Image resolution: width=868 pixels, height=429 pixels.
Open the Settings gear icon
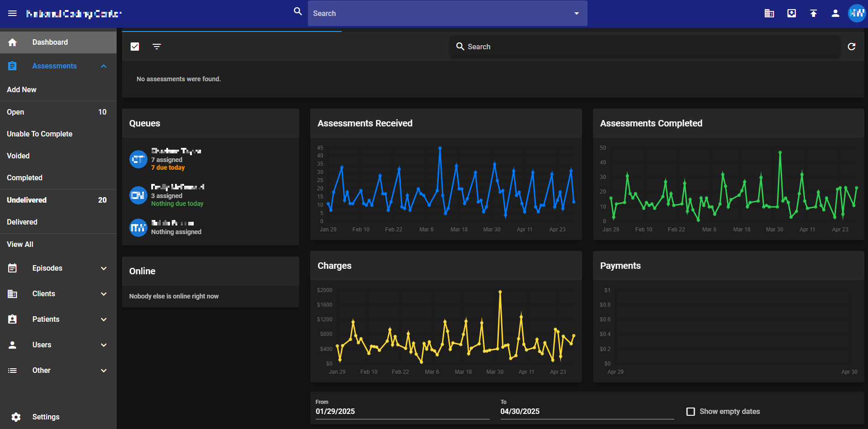coord(16,417)
